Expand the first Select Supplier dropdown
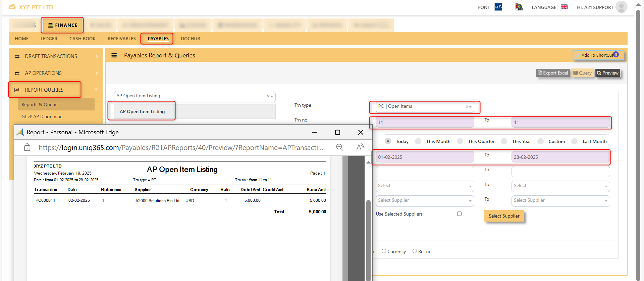This screenshot has width=644, height=281. pyautogui.click(x=425, y=201)
